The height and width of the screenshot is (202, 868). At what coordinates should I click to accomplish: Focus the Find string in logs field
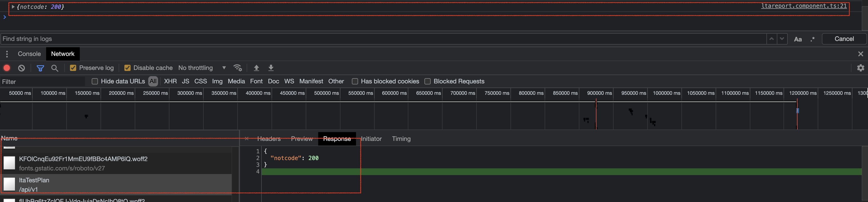click(383, 39)
